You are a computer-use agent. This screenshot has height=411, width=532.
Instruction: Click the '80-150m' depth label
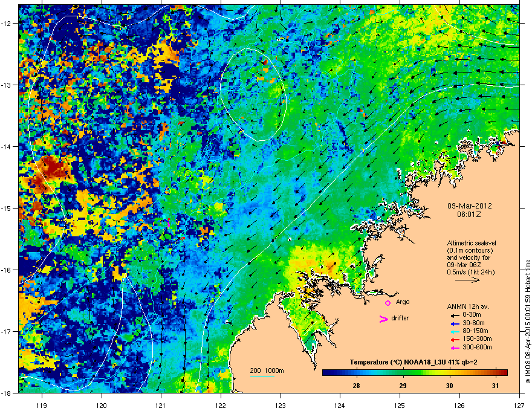(x=475, y=331)
